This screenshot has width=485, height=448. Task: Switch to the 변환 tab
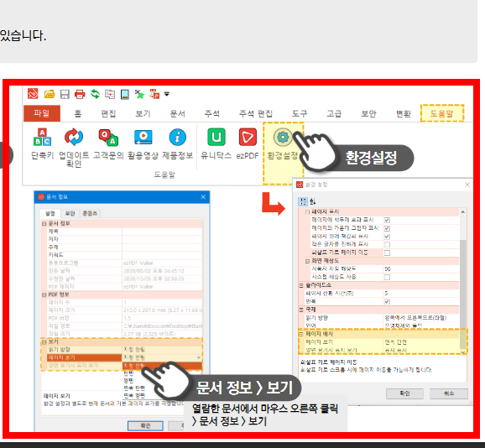(404, 114)
